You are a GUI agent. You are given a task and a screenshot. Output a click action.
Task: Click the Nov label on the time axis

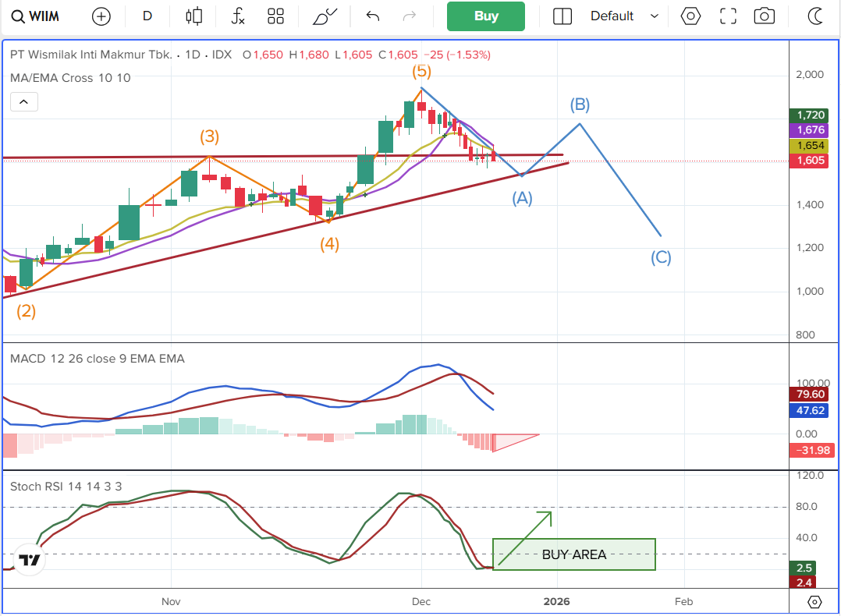(x=171, y=601)
